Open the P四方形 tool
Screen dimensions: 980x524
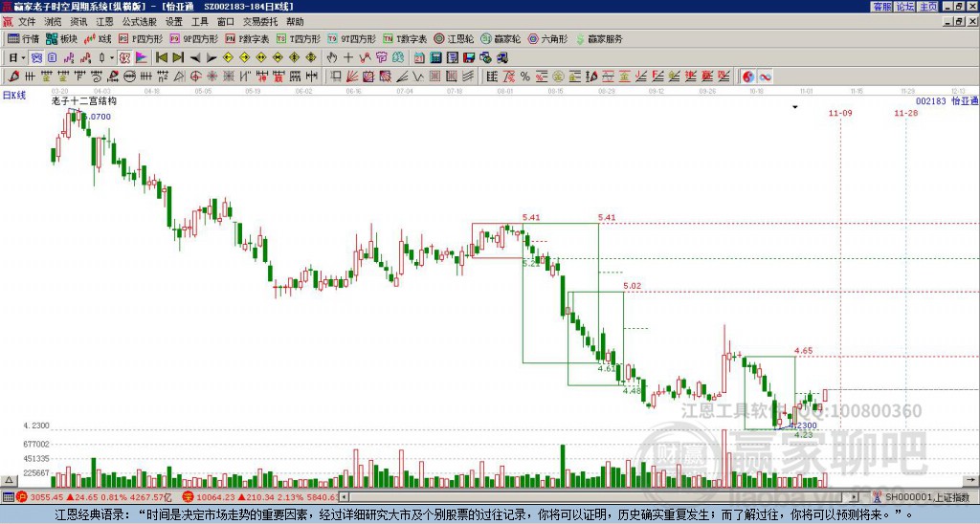tap(141, 38)
